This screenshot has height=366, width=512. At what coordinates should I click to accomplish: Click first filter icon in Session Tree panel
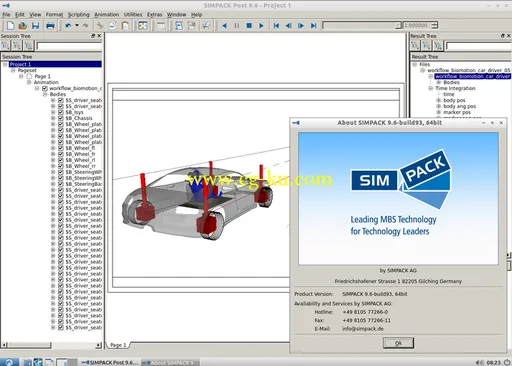5,46
